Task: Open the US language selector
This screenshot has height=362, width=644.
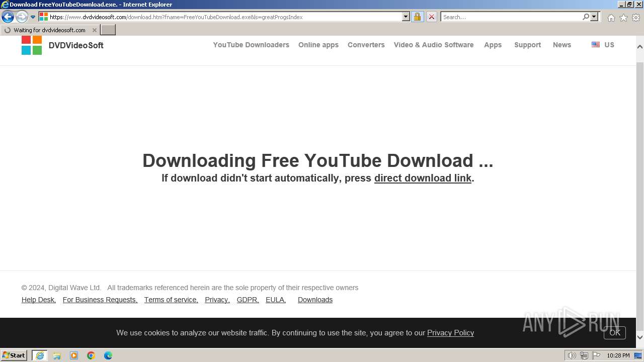Action: [x=609, y=45]
